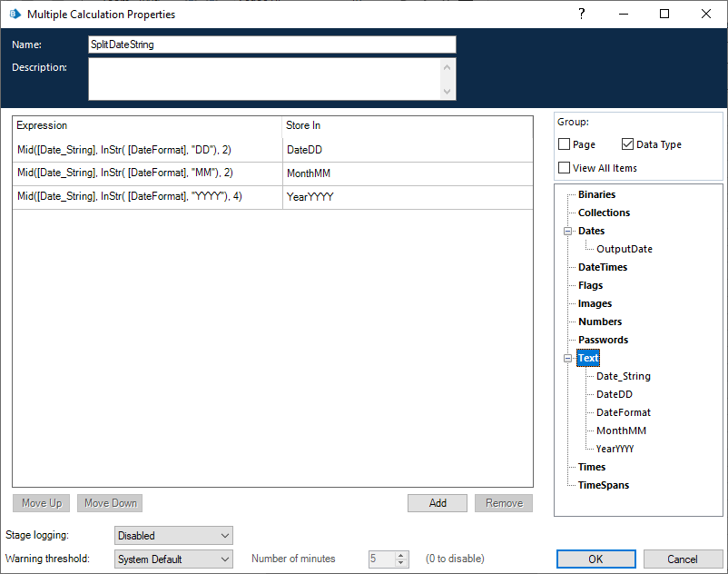The height and width of the screenshot is (574, 728).
Task: Open the Warning threshold dropdown
Action: 173,559
